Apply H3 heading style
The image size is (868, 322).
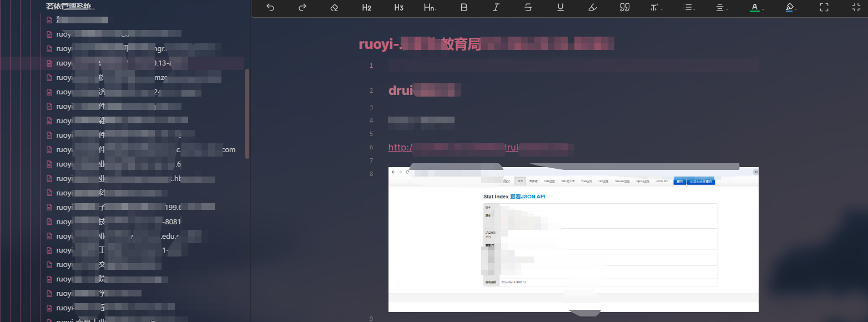click(x=398, y=7)
